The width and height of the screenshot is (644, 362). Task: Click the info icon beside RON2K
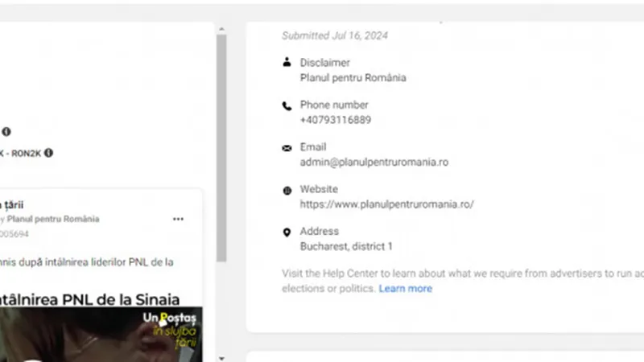48,153
